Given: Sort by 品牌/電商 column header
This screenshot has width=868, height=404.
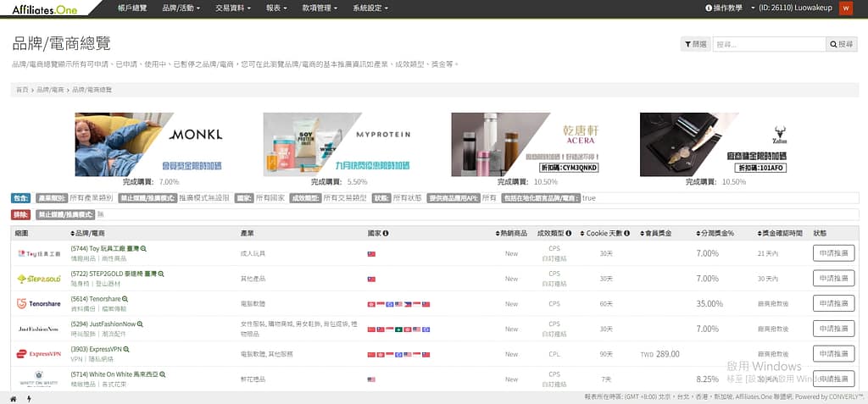Looking at the screenshot, I should tap(88, 234).
